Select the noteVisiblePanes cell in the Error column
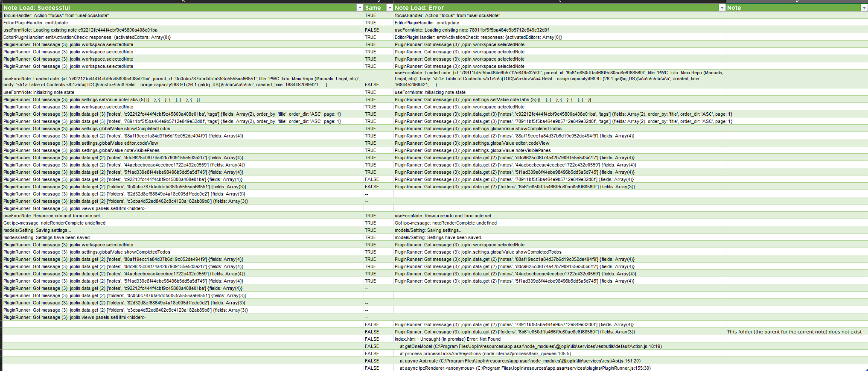The image size is (868, 371). tap(559, 150)
